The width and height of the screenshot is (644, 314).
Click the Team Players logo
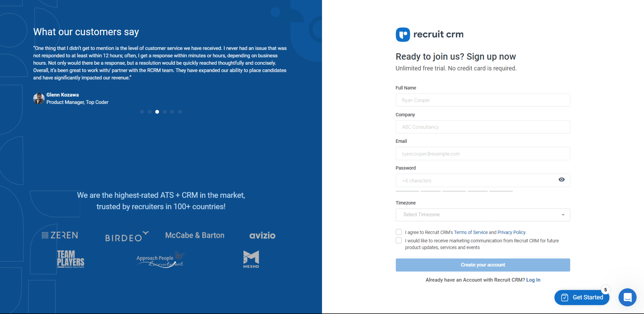[x=70, y=259]
